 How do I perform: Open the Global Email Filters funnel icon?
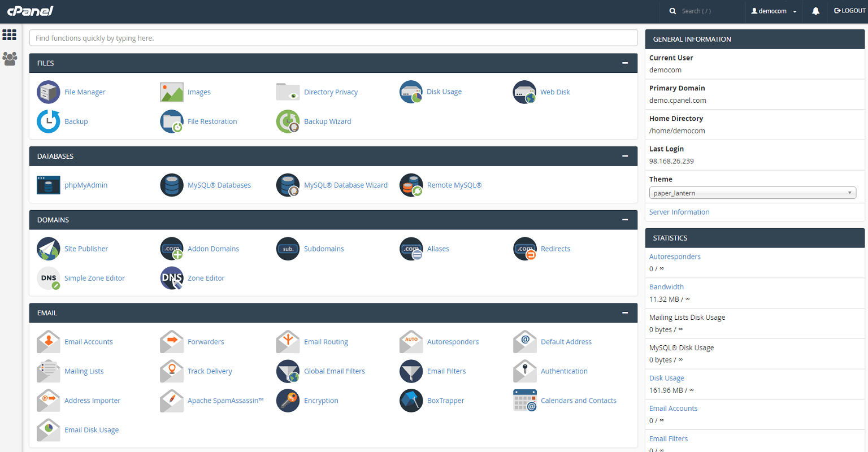288,371
